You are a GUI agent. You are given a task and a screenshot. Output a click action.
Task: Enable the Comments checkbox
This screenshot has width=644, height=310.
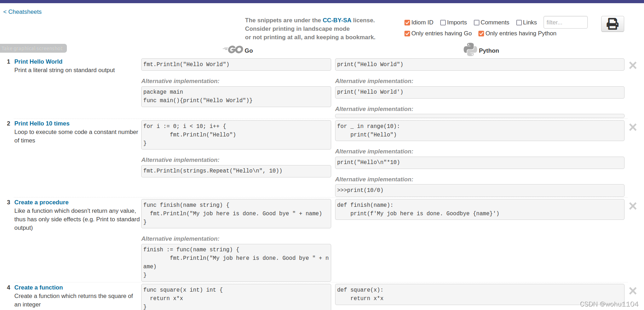(x=477, y=23)
